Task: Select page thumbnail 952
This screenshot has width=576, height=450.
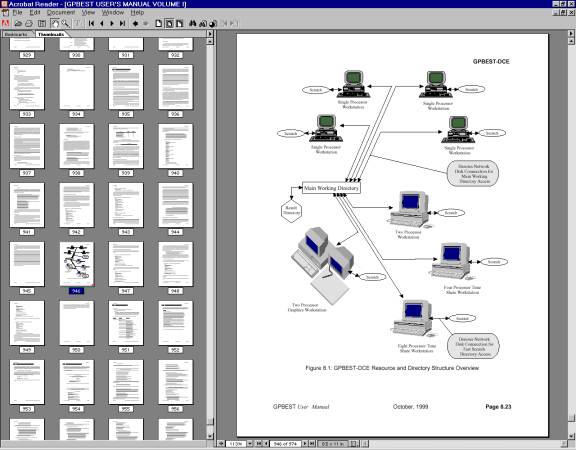Action: (175, 323)
